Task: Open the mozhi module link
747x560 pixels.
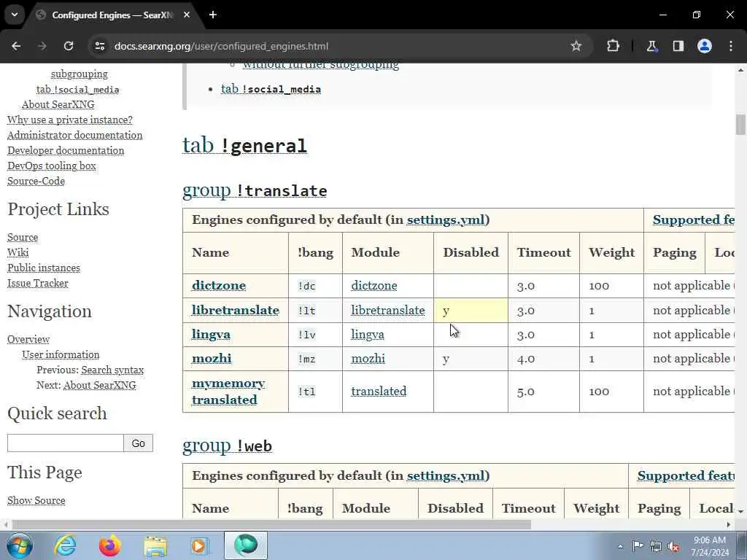Action: tap(368, 358)
